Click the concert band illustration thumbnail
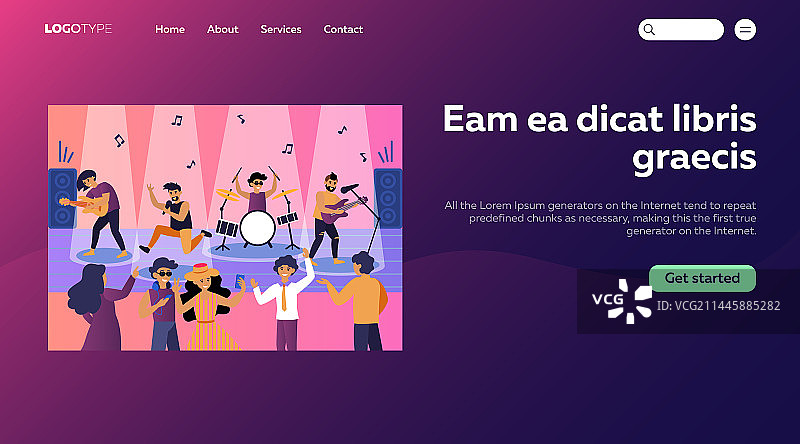Viewport: 800px width, 444px height. (x=225, y=228)
